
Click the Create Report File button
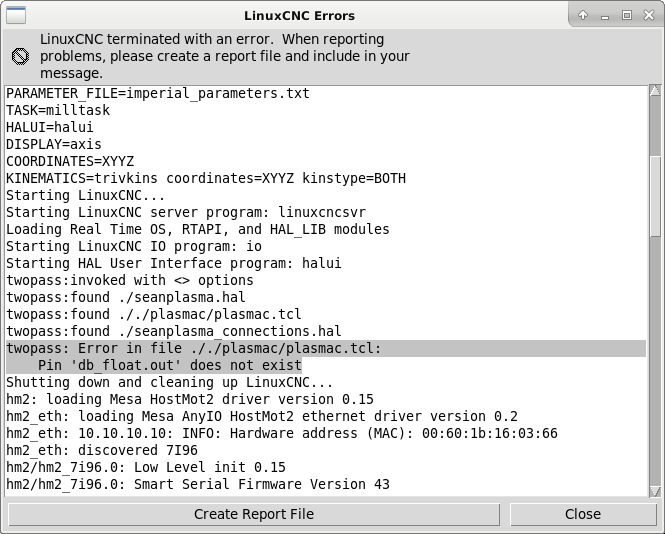point(254,514)
